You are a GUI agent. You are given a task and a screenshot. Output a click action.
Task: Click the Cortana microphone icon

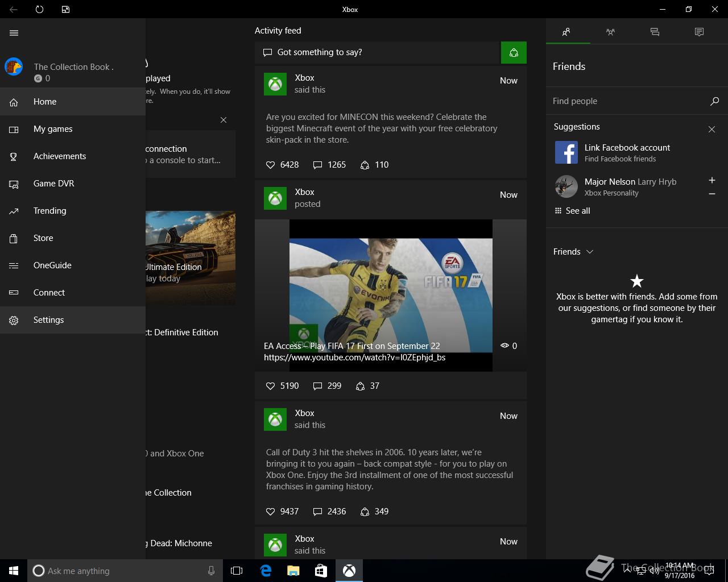(x=211, y=571)
